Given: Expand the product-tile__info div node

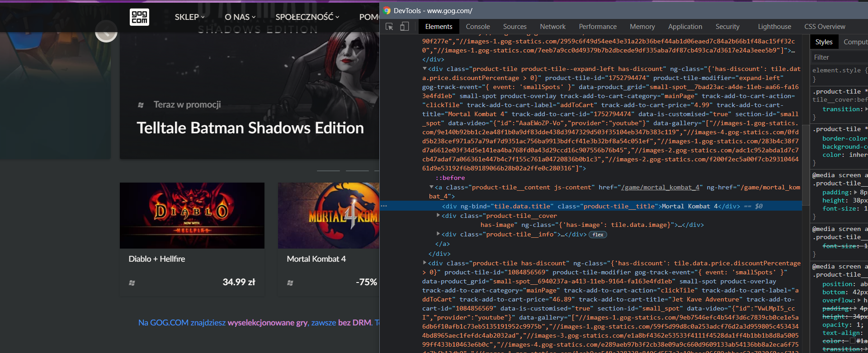Looking at the screenshot, I should click(438, 234).
